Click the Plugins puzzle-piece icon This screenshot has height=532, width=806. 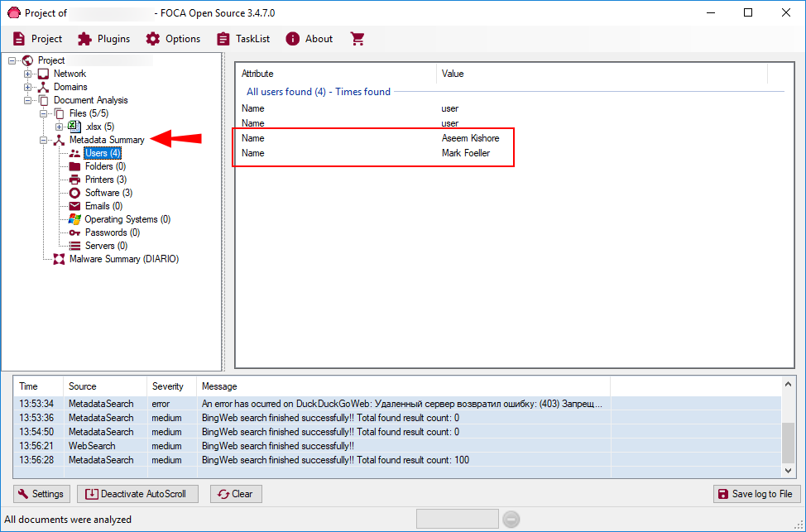click(x=84, y=39)
